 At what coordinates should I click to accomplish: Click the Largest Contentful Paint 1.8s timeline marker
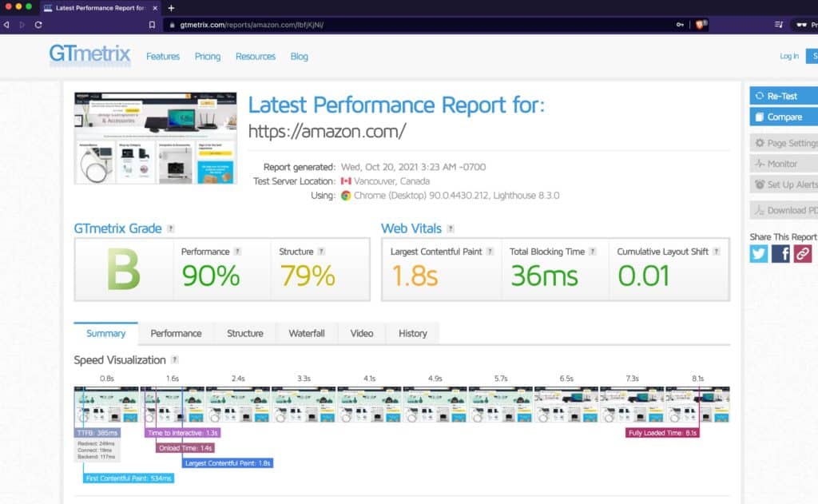tap(228, 462)
